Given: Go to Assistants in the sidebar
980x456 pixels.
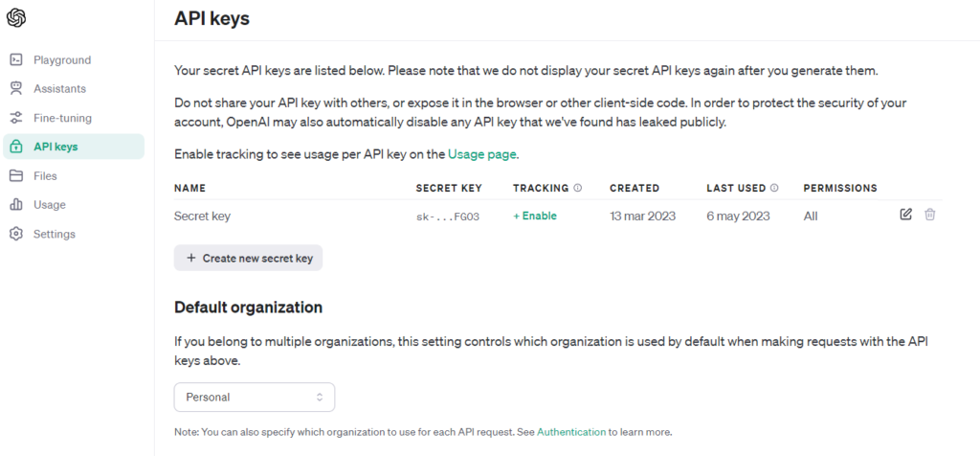Looking at the screenshot, I should [x=59, y=89].
